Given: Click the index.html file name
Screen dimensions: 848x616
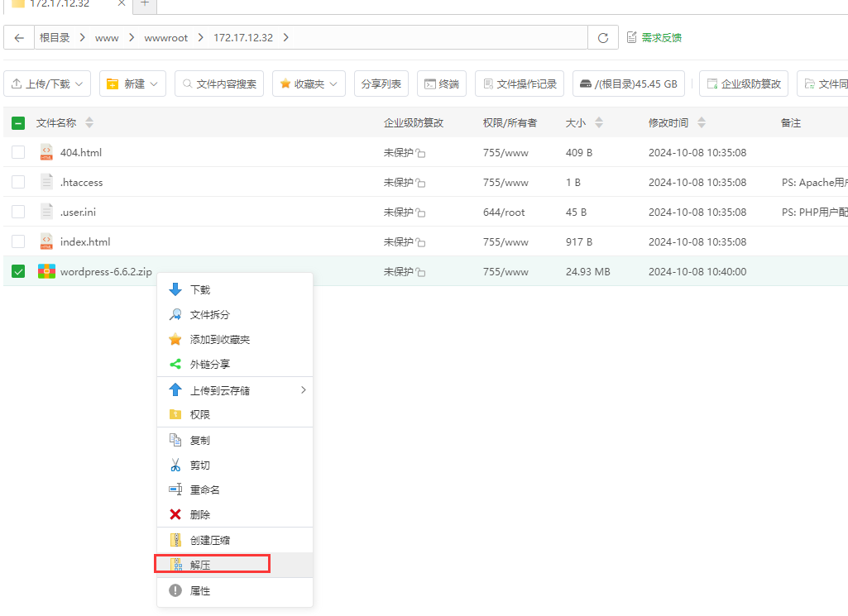Looking at the screenshot, I should tap(85, 241).
